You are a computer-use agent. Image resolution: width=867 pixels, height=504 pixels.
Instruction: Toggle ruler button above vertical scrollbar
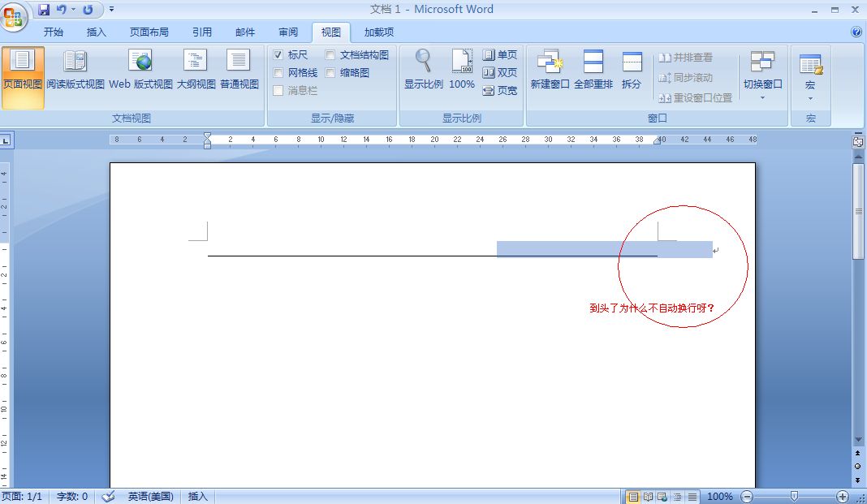(x=858, y=141)
